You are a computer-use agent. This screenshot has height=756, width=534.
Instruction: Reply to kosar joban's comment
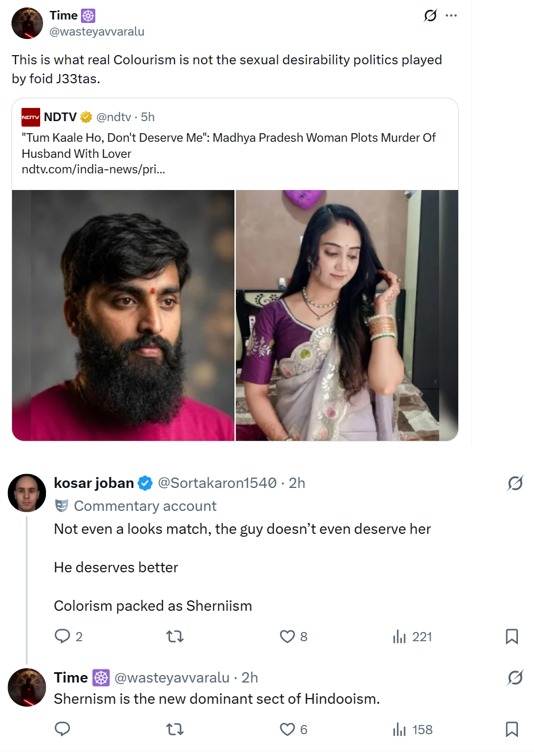click(x=62, y=636)
